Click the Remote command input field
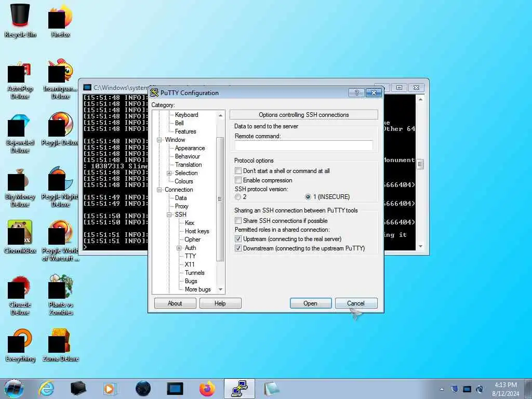This screenshot has width=532, height=399. point(303,145)
